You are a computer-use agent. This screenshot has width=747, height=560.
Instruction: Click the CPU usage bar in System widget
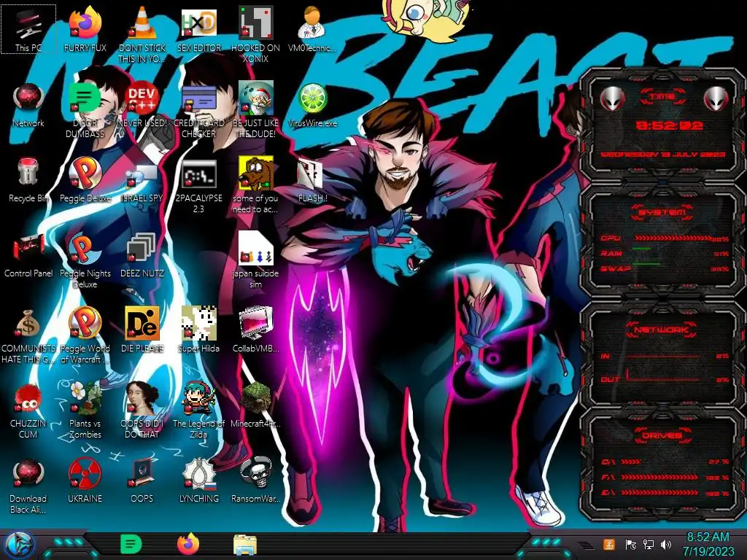click(673, 238)
